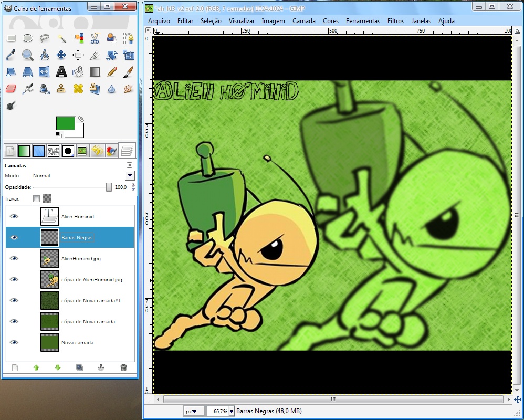Image resolution: width=524 pixels, height=420 pixels.
Task: Hide the cópia de Nova camada#1 layer
Action: [14, 300]
